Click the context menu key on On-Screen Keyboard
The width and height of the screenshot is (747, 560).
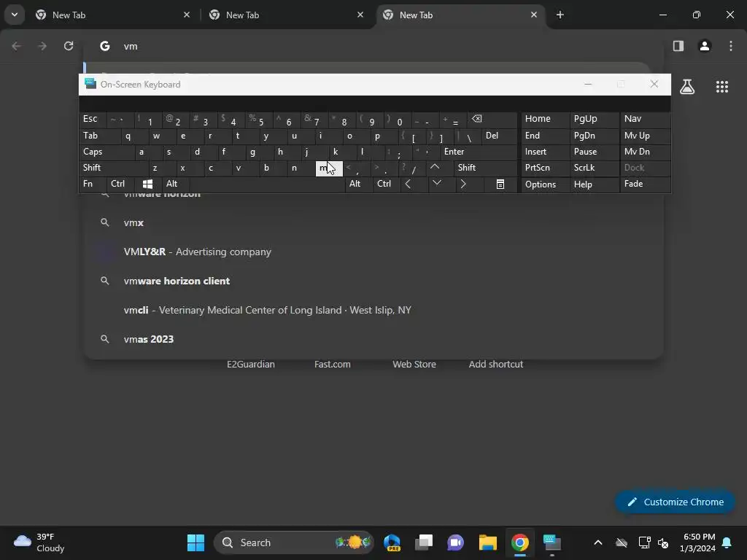(x=500, y=184)
